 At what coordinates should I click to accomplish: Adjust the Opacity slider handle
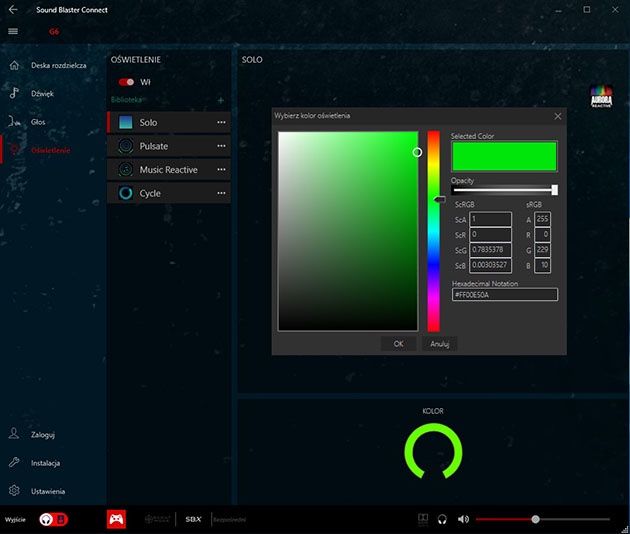(x=554, y=190)
